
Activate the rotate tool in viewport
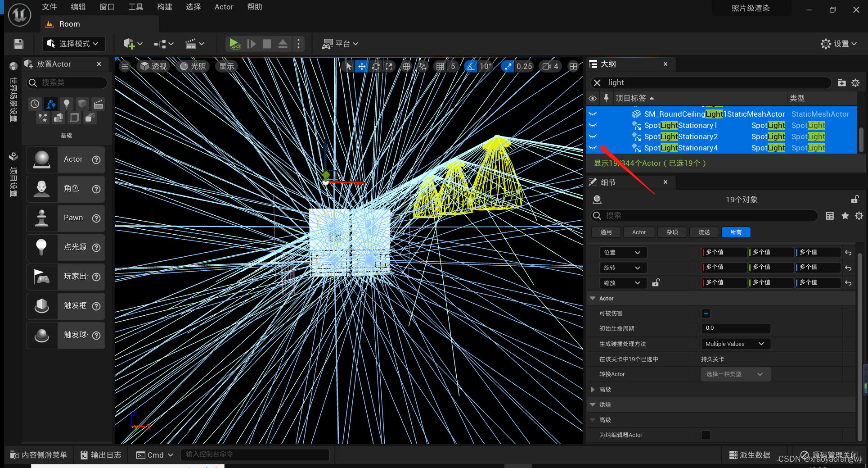click(376, 66)
